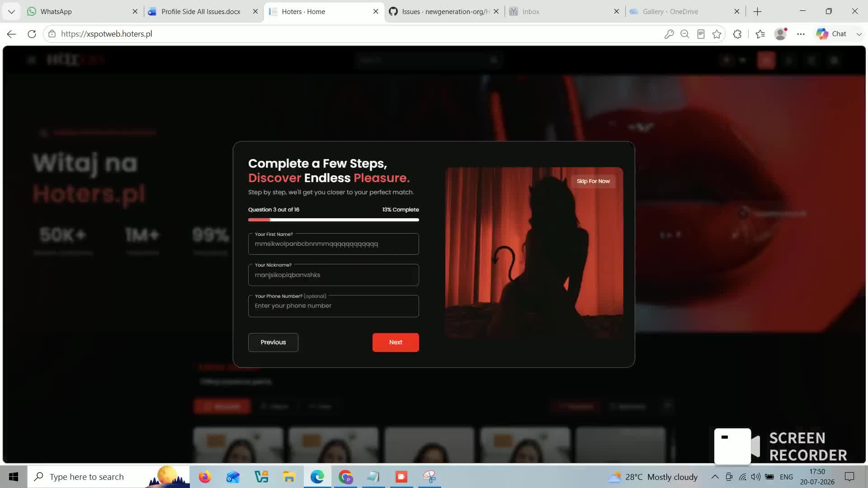Show hidden system tray icons
Image resolution: width=868 pixels, height=488 pixels.
click(715, 477)
